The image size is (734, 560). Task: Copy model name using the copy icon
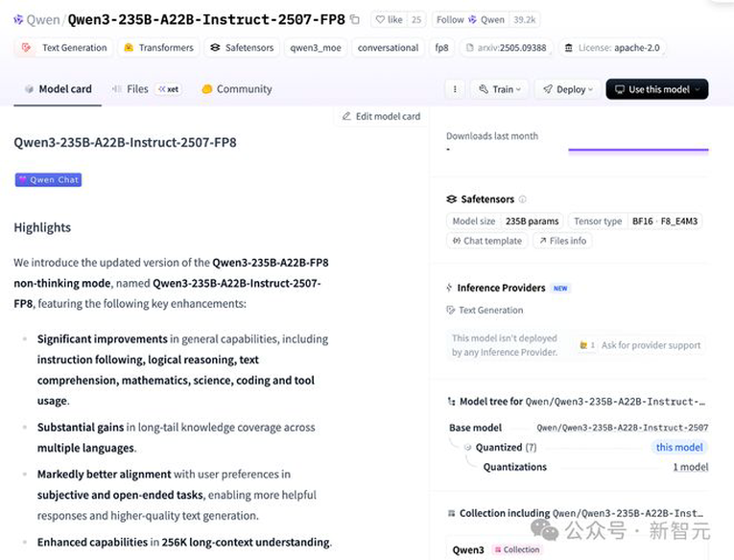(355, 19)
